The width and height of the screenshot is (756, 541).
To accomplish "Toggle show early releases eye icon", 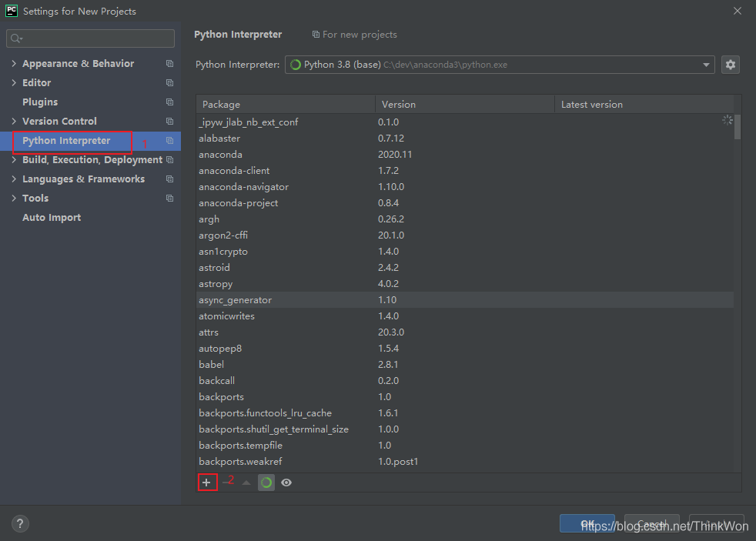I will pyautogui.click(x=286, y=483).
